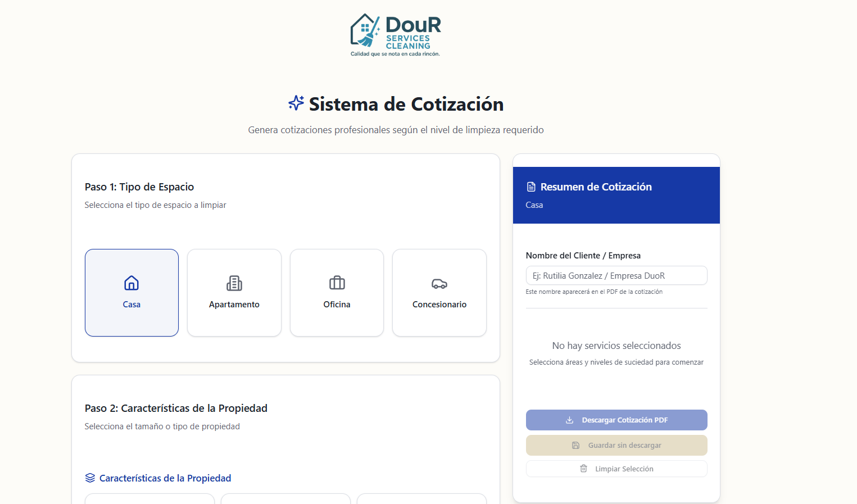Click the building icon in the Apartamento card

tap(234, 283)
